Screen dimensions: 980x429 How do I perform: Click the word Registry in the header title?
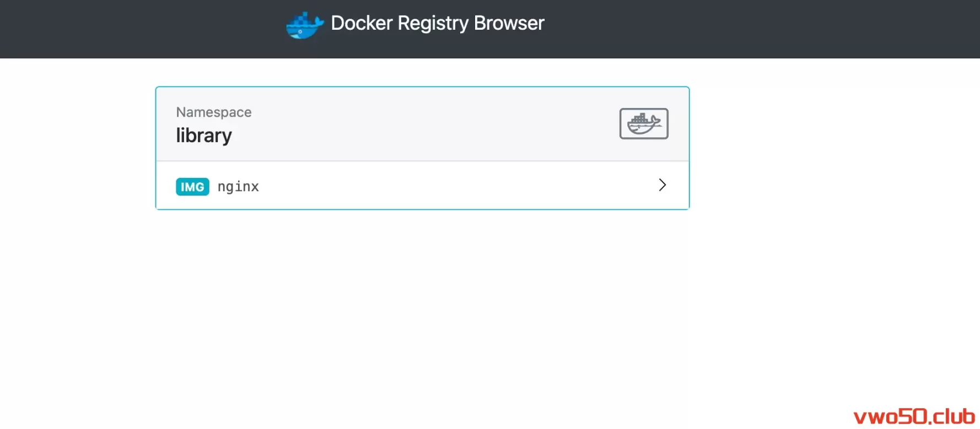(433, 23)
